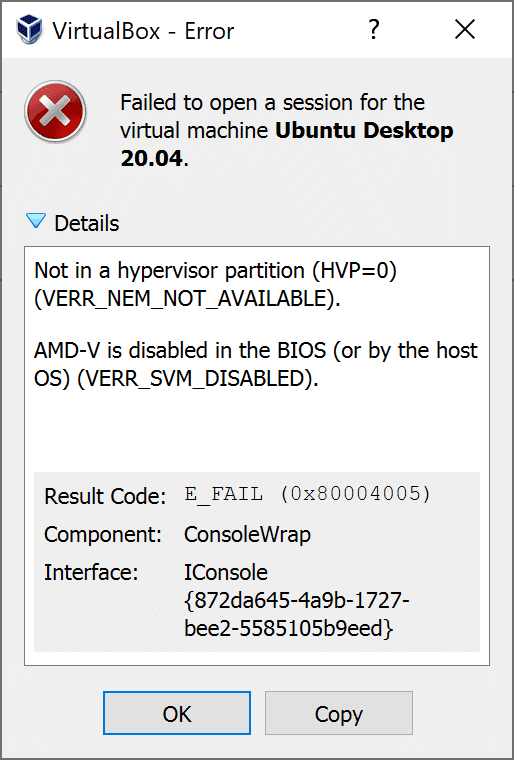Click the Details label text
This screenshot has height=760, width=514.
tap(87, 223)
